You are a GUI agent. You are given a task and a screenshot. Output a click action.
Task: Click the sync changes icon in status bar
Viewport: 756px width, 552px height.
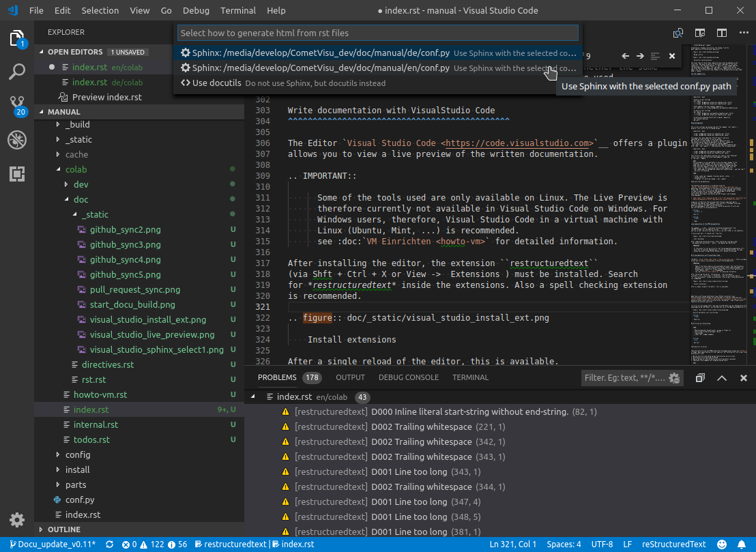[109, 544]
